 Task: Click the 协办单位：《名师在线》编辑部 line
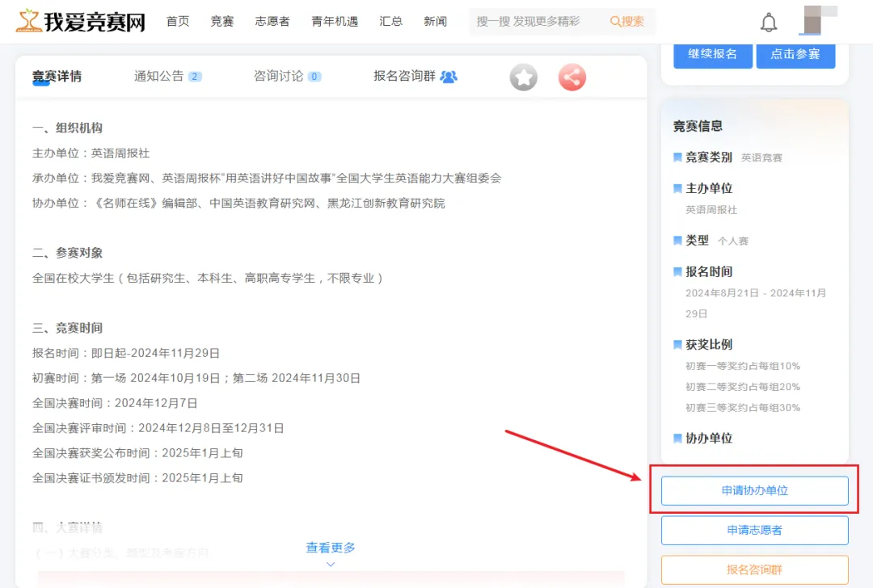238,203
